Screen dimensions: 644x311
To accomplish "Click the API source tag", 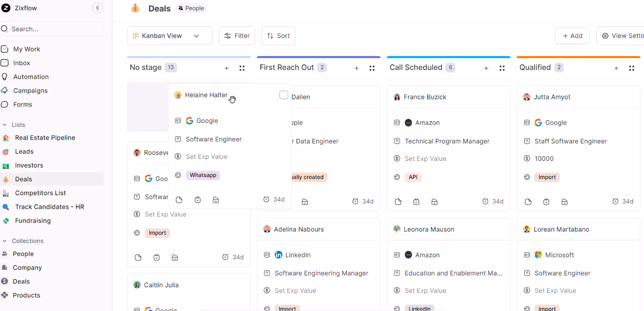I will click(413, 177).
